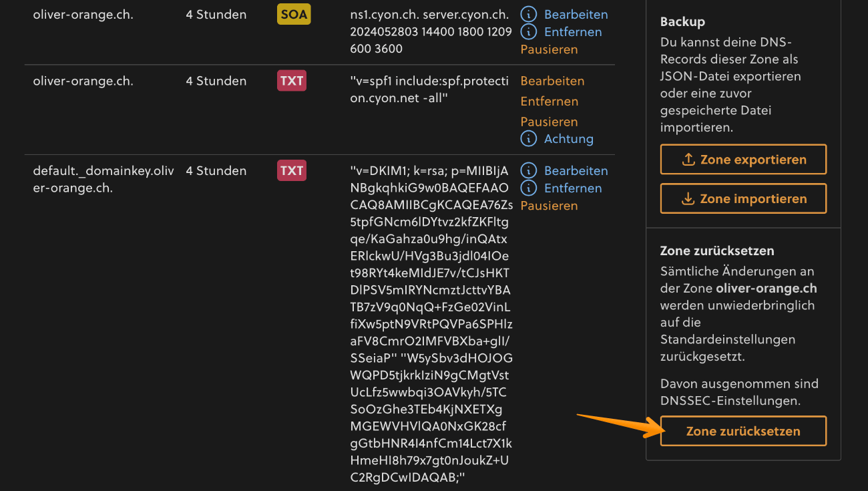Remove the SPF TXT record
The image size is (868, 491).
550,101
